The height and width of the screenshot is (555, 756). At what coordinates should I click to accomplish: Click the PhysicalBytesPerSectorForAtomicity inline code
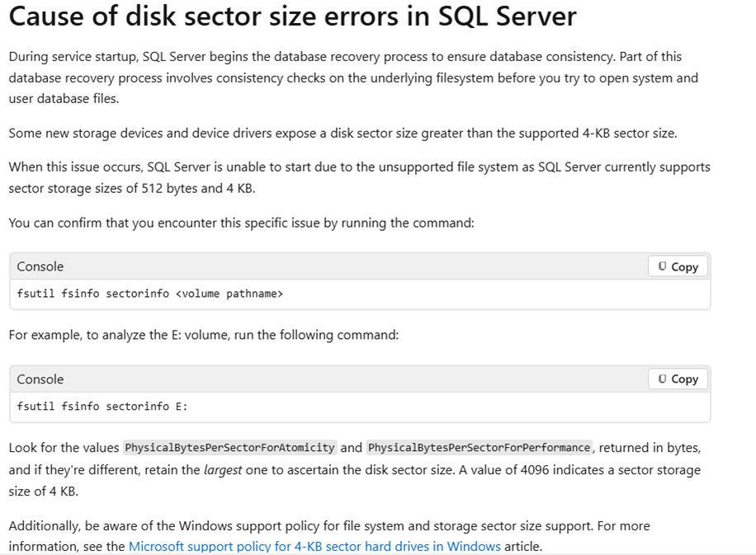coord(229,448)
